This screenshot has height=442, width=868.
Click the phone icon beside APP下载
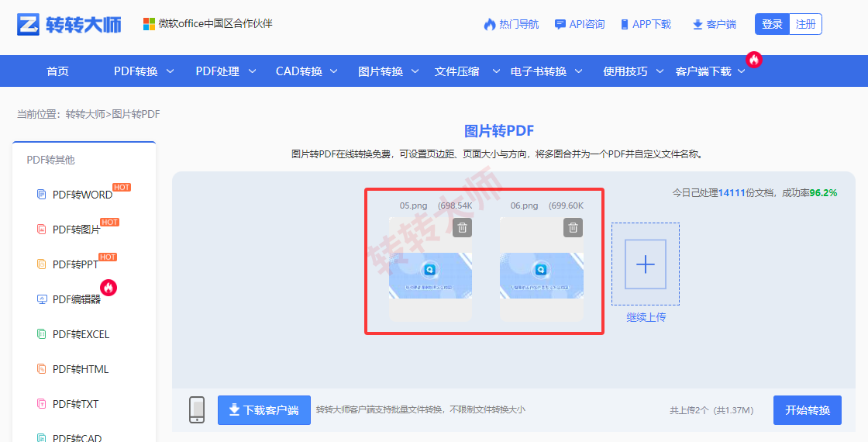[625, 24]
